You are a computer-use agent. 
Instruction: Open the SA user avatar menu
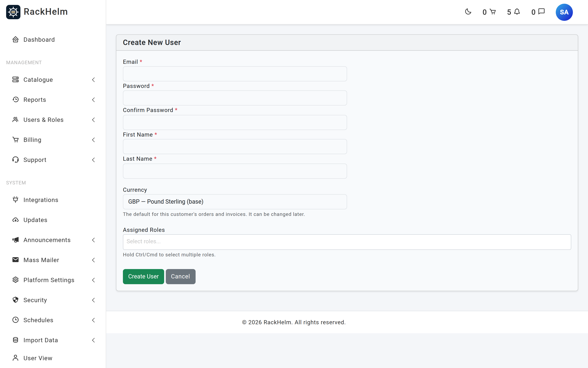[564, 12]
